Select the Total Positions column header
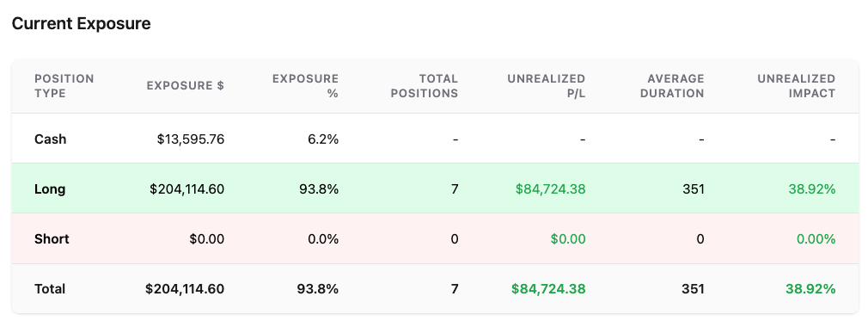The height and width of the screenshot is (321, 868). tap(425, 86)
